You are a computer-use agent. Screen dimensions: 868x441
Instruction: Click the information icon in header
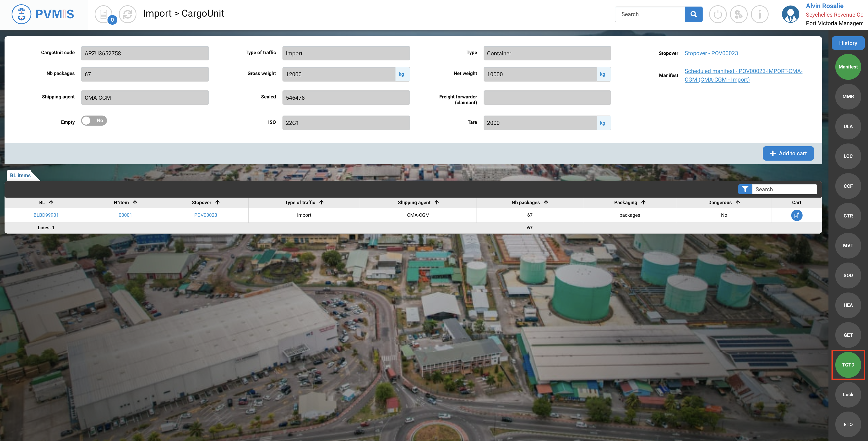(x=760, y=14)
